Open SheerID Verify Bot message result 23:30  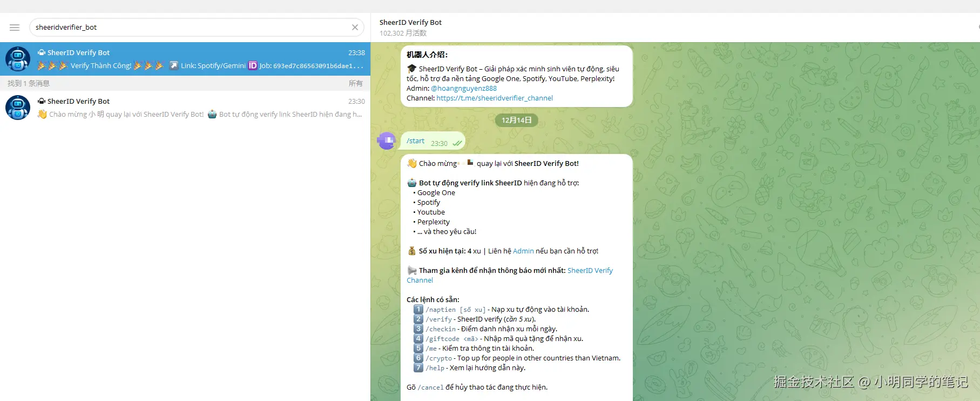point(185,108)
